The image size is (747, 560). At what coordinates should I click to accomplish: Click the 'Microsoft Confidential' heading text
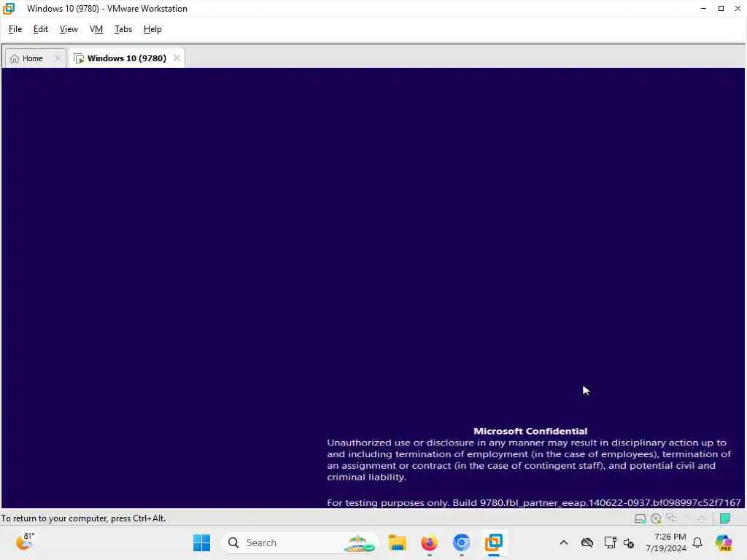point(530,431)
